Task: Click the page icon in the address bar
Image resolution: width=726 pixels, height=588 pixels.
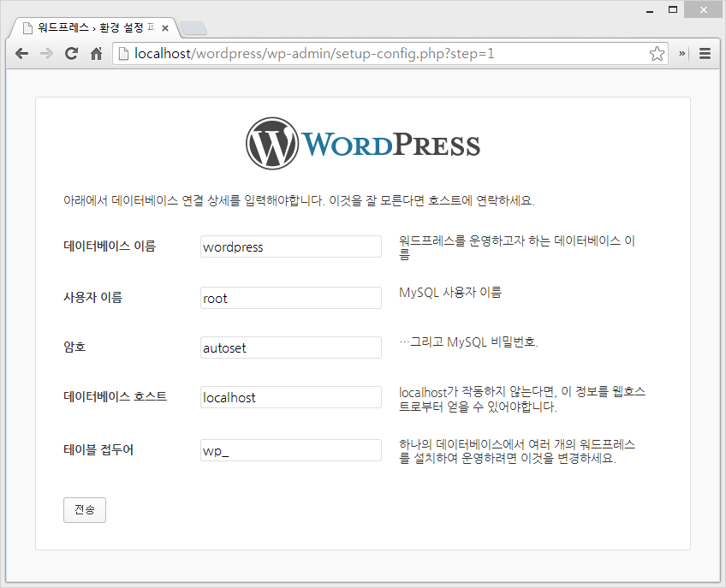Action: [123, 54]
